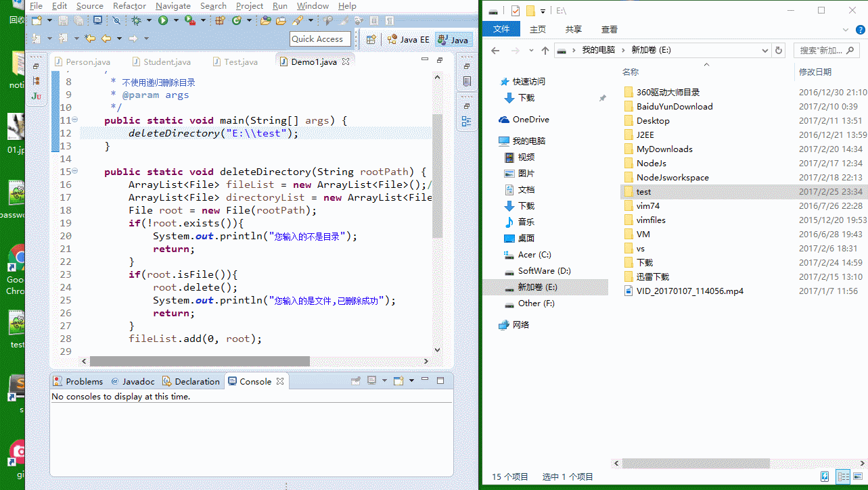Expand the Explorer ribbon chevron
This screenshot has width=868, height=490.
coord(846,30)
